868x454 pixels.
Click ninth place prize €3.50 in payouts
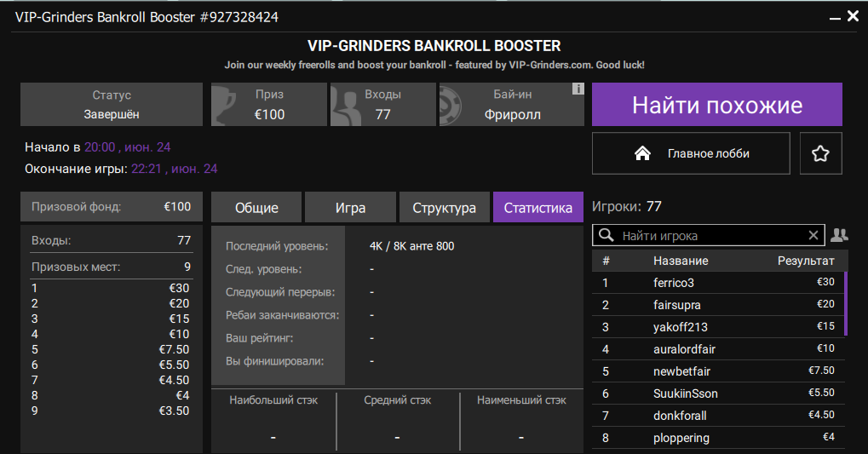click(174, 411)
